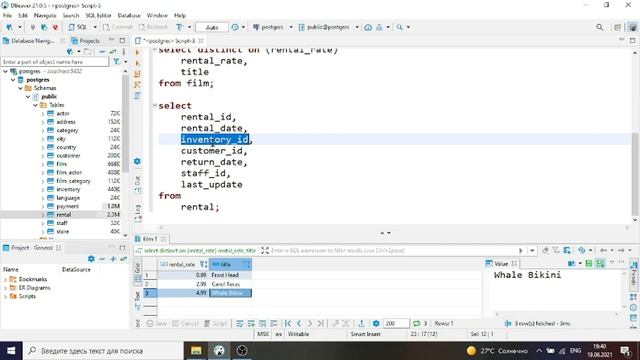Screen dimensions: 640x360
Task: Click the editor settings gear icon
Action: coord(137,162)
